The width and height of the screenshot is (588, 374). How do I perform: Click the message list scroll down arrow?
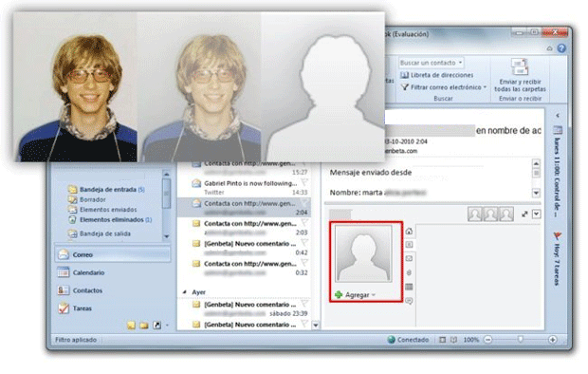(316, 326)
